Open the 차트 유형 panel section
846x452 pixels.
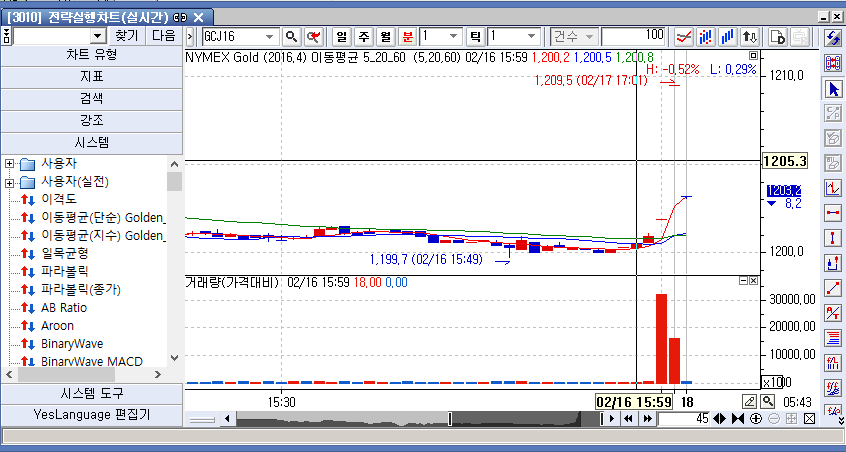(91, 55)
